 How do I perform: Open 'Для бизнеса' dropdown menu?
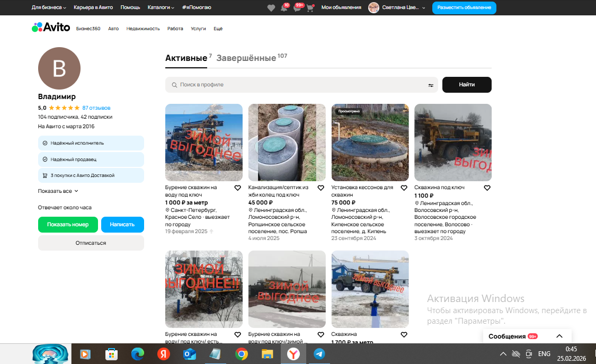(x=49, y=8)
